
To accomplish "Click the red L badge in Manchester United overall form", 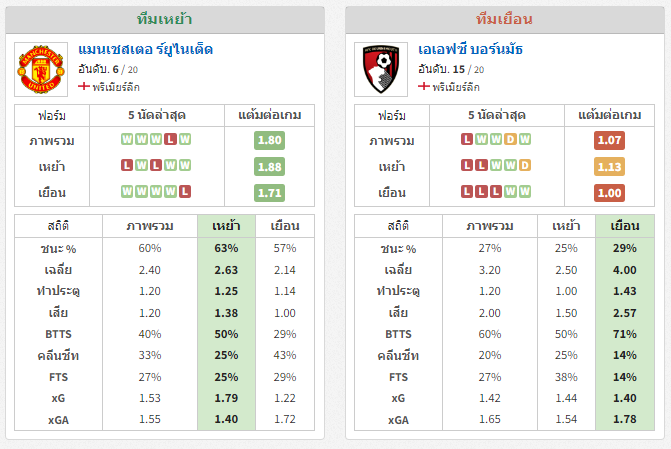I will point(170,140).
